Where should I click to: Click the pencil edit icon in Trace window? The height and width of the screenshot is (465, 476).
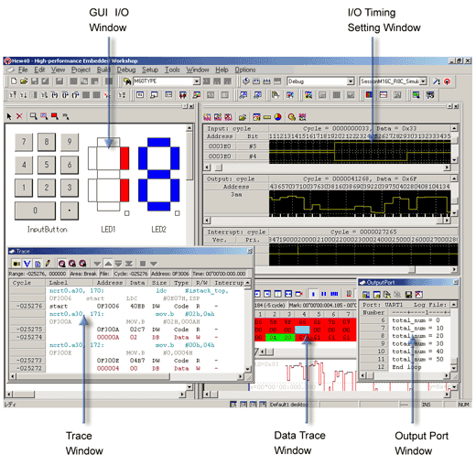[48, 264]
